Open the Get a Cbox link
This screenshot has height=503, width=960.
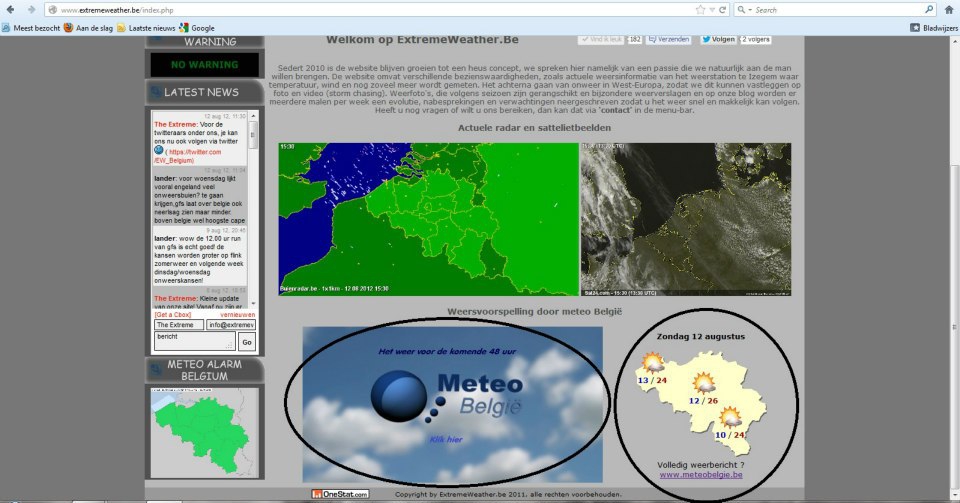pyautogui.click(x=173, y=315)
